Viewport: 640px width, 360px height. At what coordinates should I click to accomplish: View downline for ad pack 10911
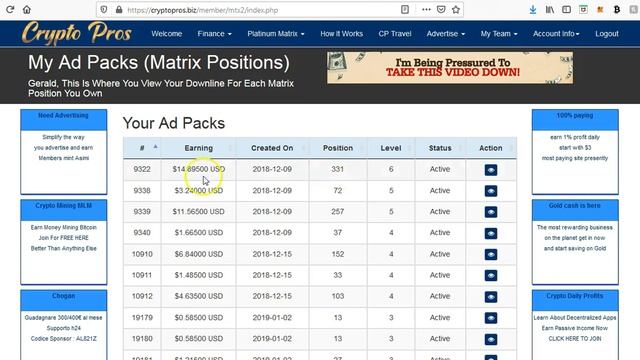tap(491, 276)
